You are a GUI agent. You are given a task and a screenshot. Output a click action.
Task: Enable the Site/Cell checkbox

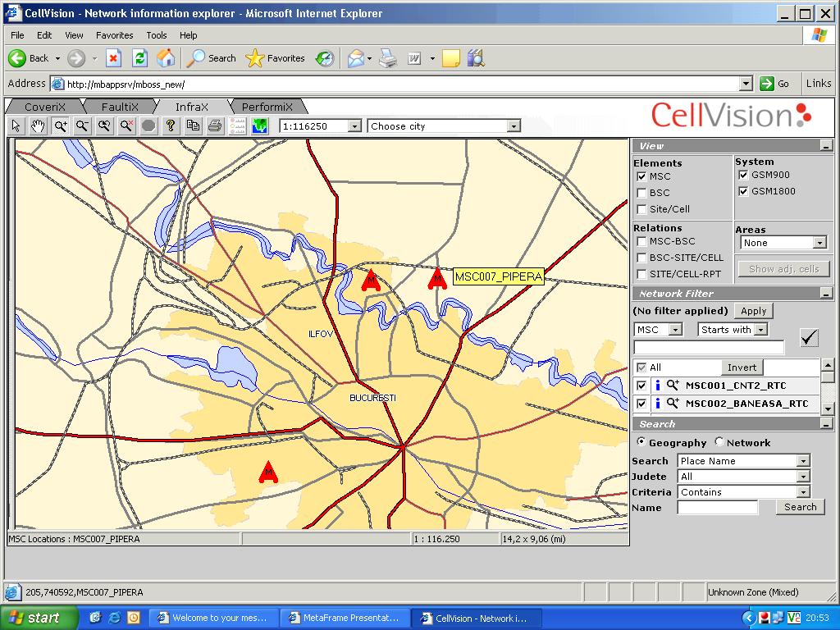pyautogui.click(x=641, y=209)
